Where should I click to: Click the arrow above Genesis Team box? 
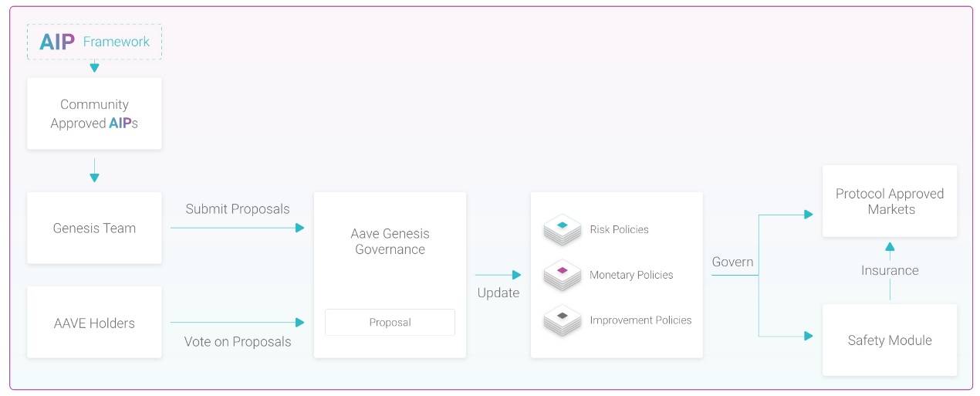(x=94, y=171)
